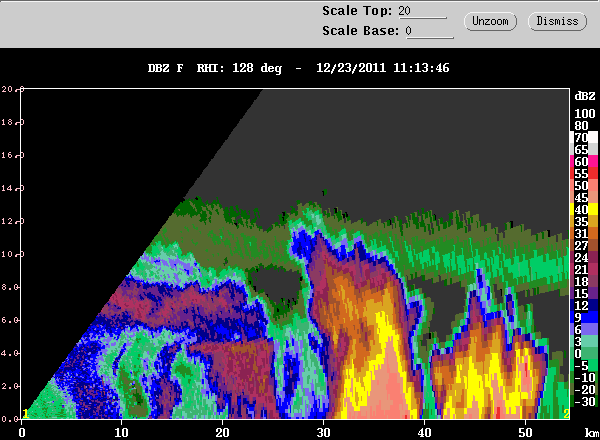
Task: Click the -30 value in dBZ legend
Action: pos(585,401)
